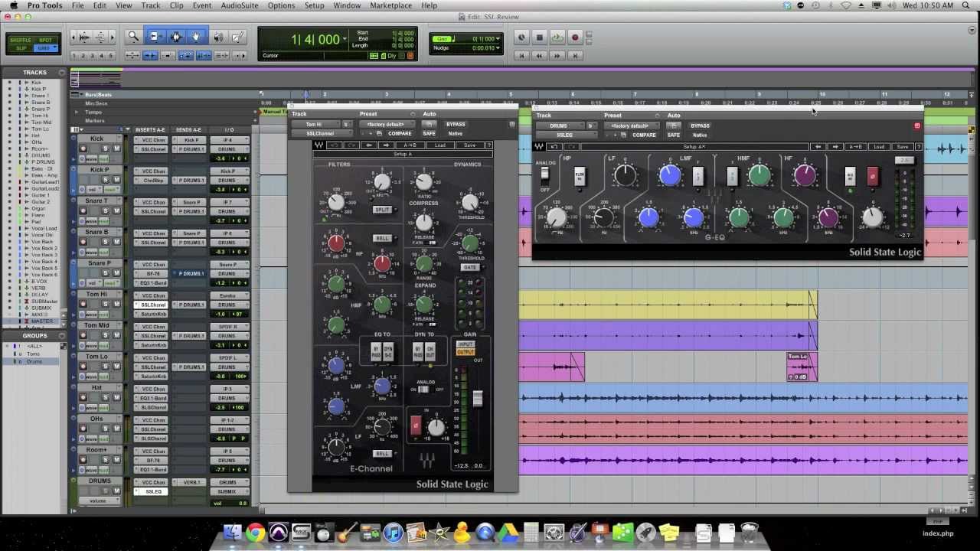The height and width of the screenshot is (551, 980).
Task: Click Go to End transport button
Action: 575,55
